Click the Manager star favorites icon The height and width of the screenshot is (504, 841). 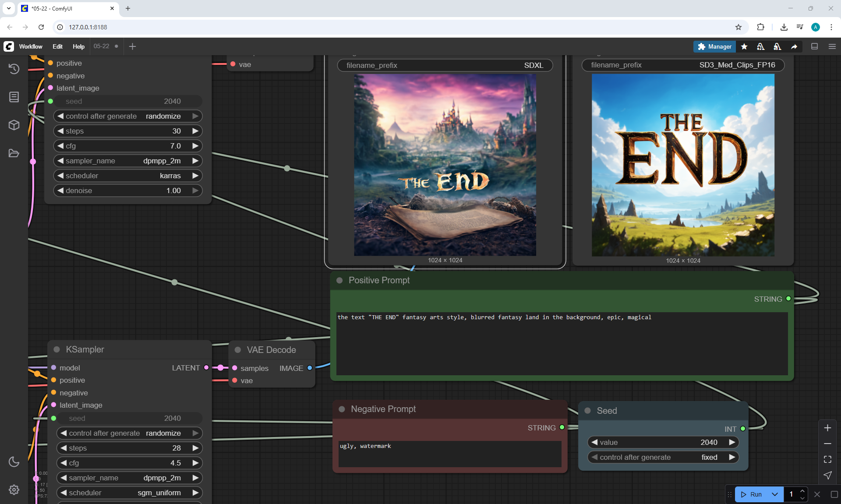pyautogui.click(x=744, y=46)
